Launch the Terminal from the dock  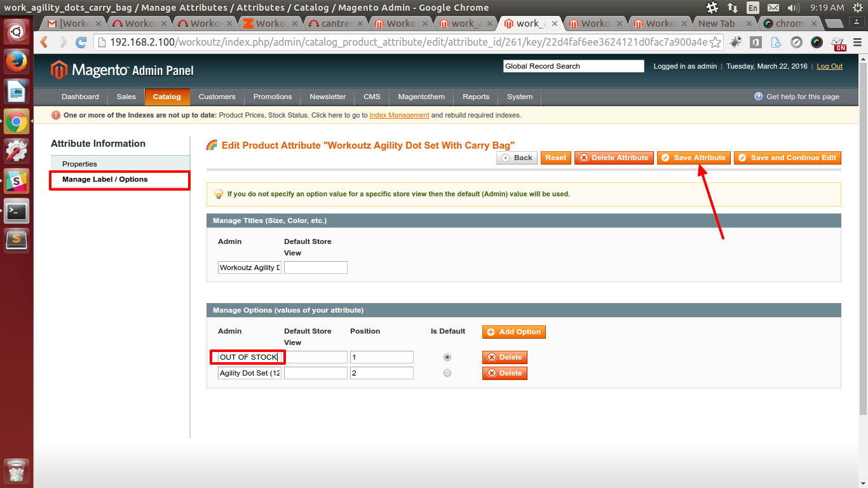point(17,211)
